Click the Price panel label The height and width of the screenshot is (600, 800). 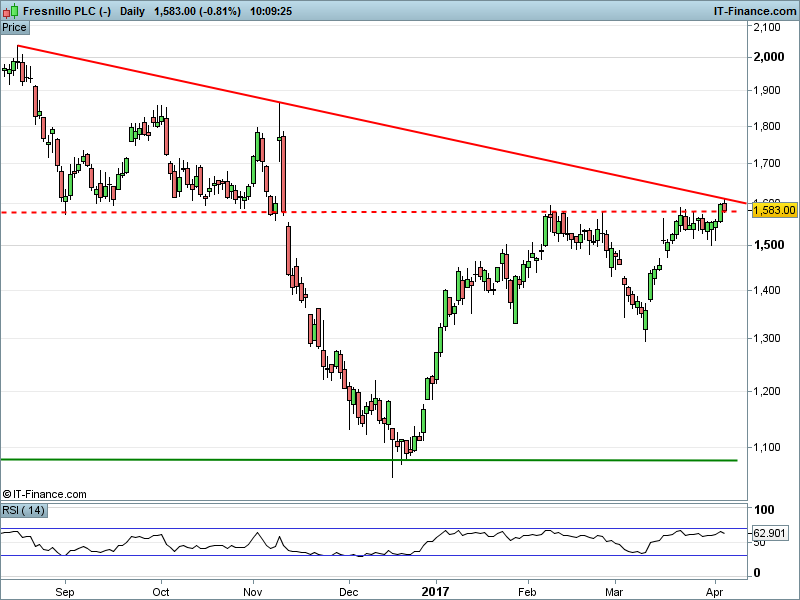[x=14, y=28]
